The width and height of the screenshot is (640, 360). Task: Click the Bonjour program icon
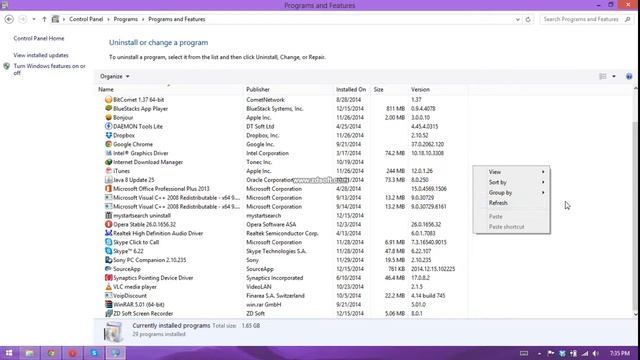click(108, 118)
